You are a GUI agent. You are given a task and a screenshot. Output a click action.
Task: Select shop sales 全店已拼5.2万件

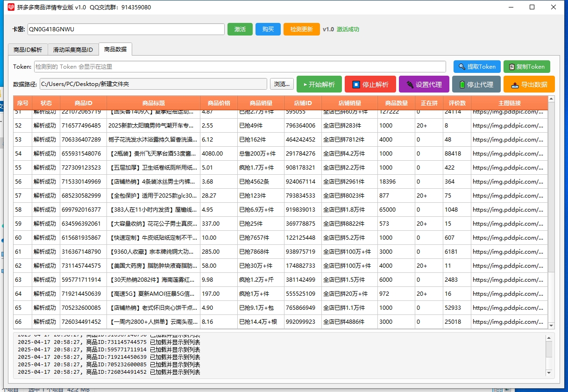(350, 238)
